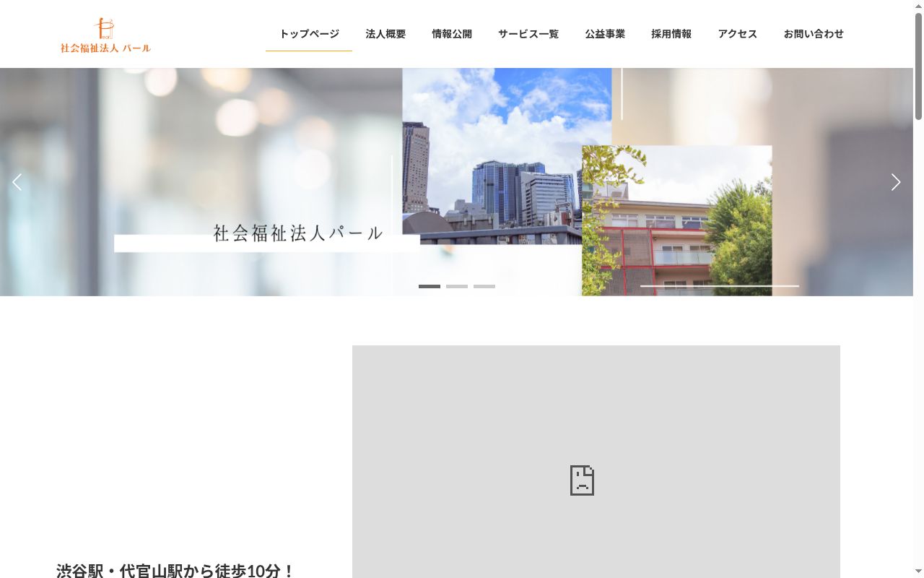Click the 社会福祉法人パール banner caption
The width and height of the screenshot is (924, 578).
pos(298,233)
